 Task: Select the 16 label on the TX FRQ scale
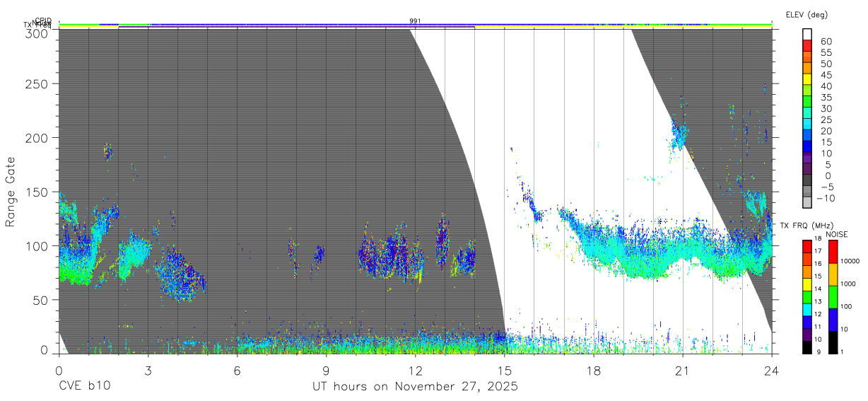tap(818, 264)
